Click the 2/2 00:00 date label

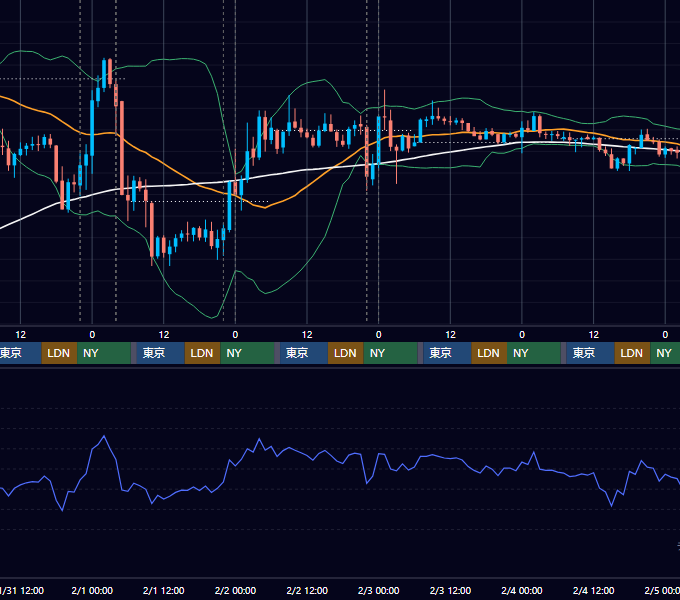(x=235, y=590)
